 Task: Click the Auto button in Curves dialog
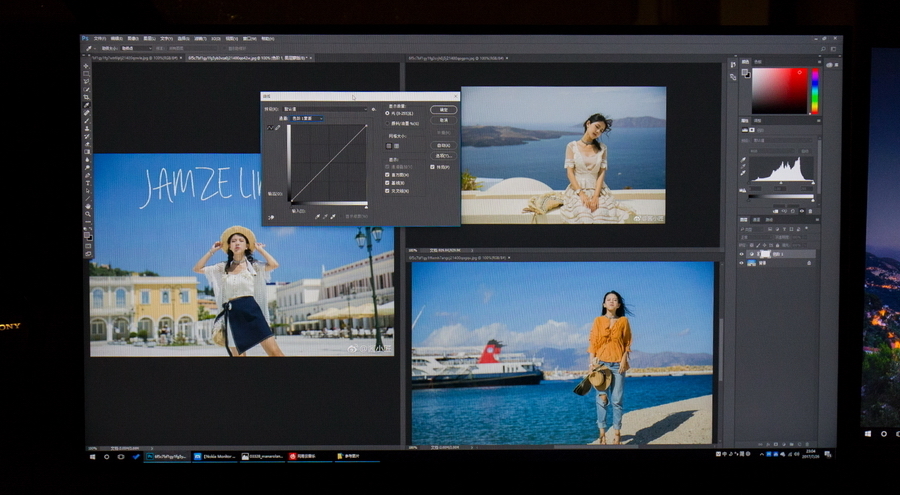point(444,145)
